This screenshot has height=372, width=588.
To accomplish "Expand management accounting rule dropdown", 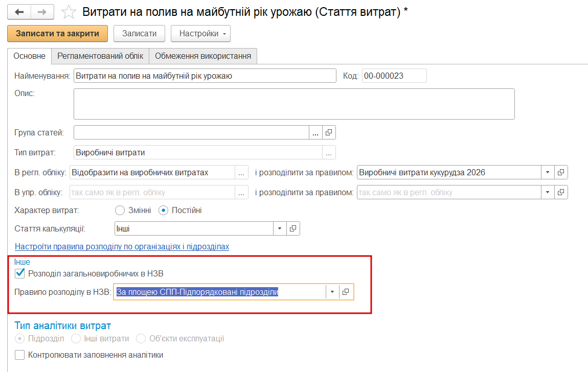I will (x=548, y=193).
